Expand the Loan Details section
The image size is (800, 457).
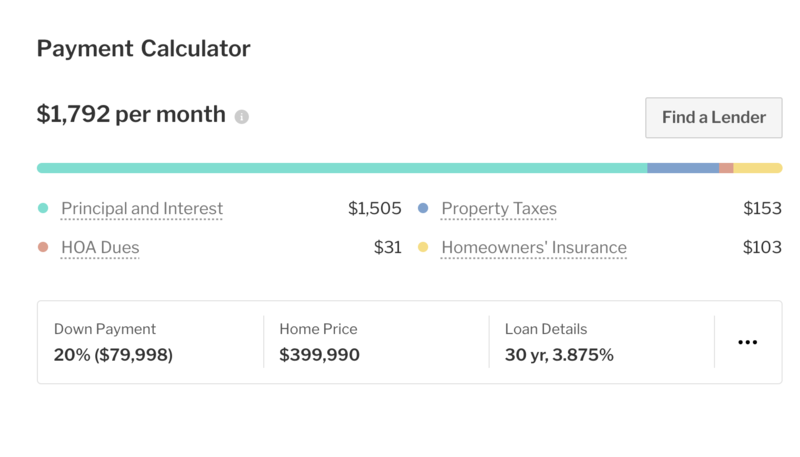coord(601,342)
